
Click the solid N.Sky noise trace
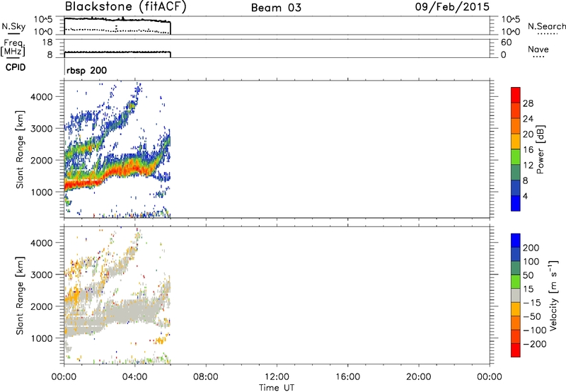pos(117,20)
